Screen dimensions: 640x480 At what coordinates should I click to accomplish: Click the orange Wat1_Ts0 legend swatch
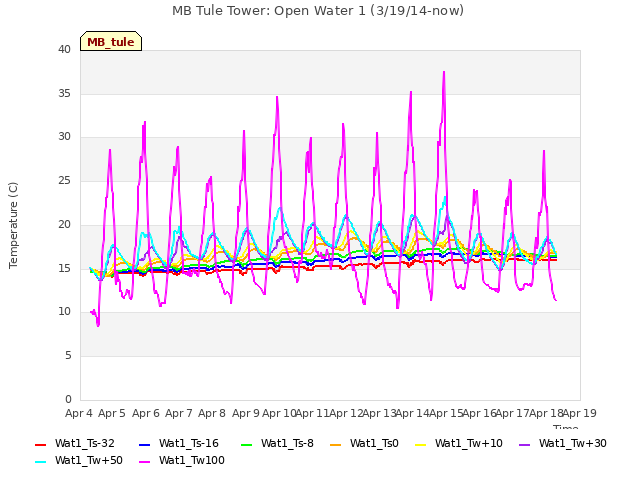[x=336, y=444]
